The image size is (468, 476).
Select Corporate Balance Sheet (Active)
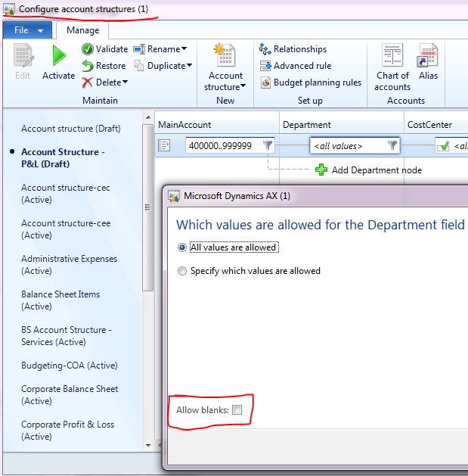(70, 395)
